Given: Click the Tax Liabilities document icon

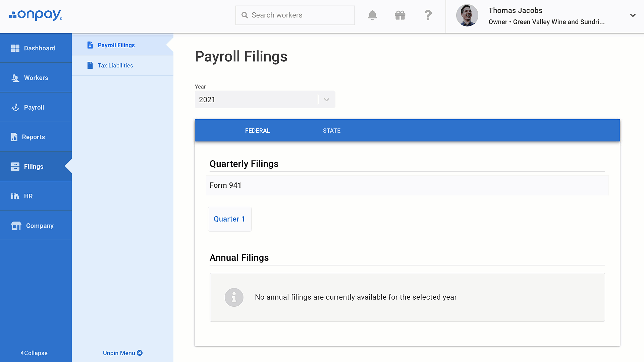Looking at the screenshot, I should [90, 65].
